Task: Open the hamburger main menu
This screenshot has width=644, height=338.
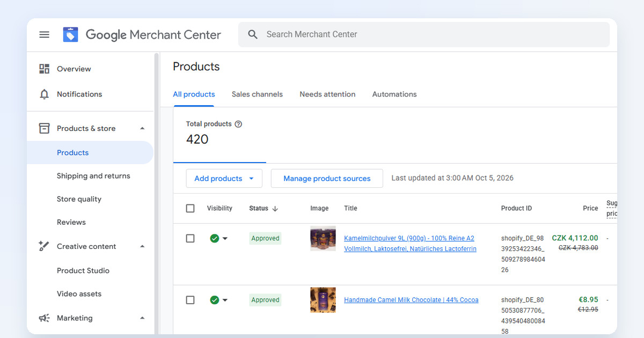Action: tap(45, 34)
